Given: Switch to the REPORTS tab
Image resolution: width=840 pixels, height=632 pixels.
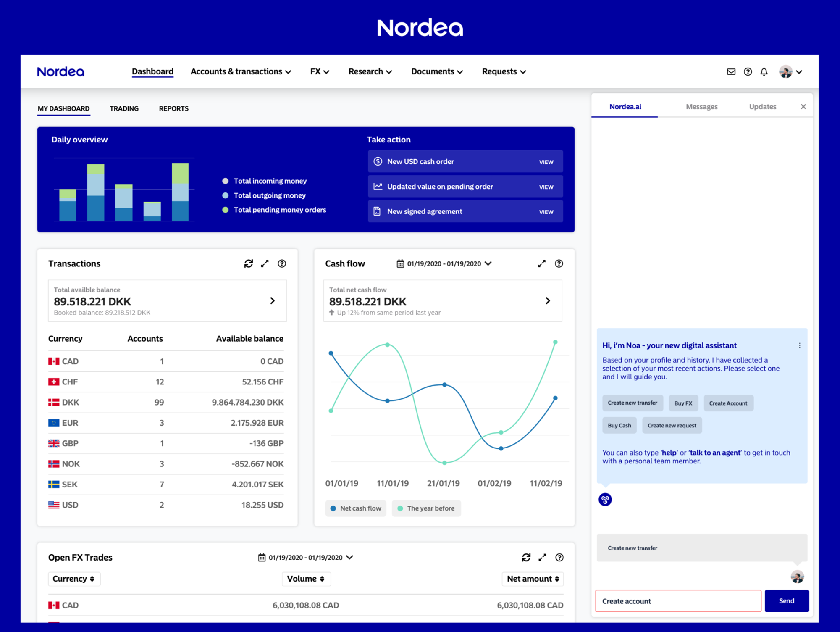Looking at the screenshot, I should pos(173,108).
